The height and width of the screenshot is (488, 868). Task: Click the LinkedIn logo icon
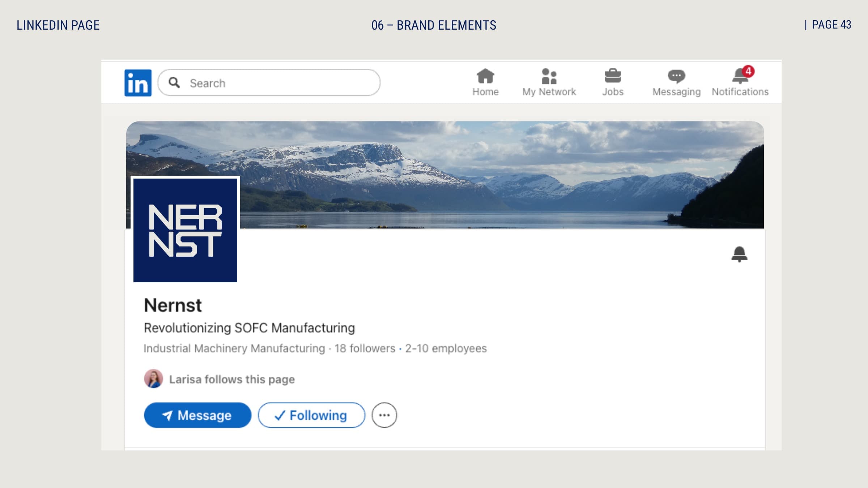point(138,83)
